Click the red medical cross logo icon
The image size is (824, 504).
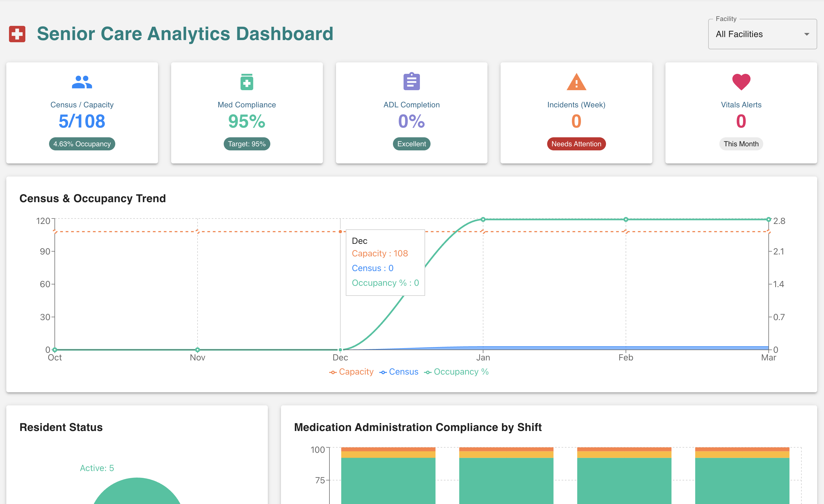[17, 34]
